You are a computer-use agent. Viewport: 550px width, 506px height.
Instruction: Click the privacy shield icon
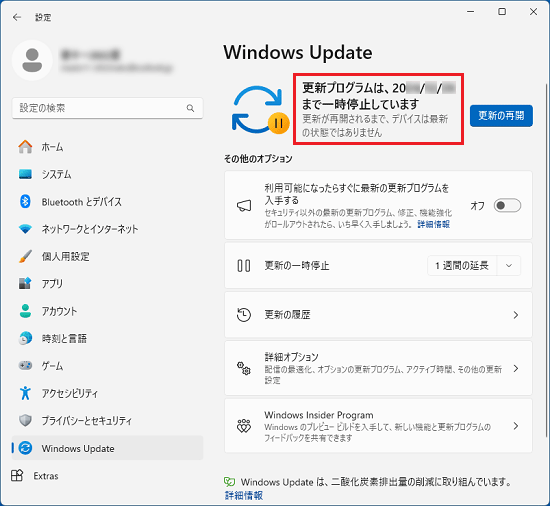(25, 420)
